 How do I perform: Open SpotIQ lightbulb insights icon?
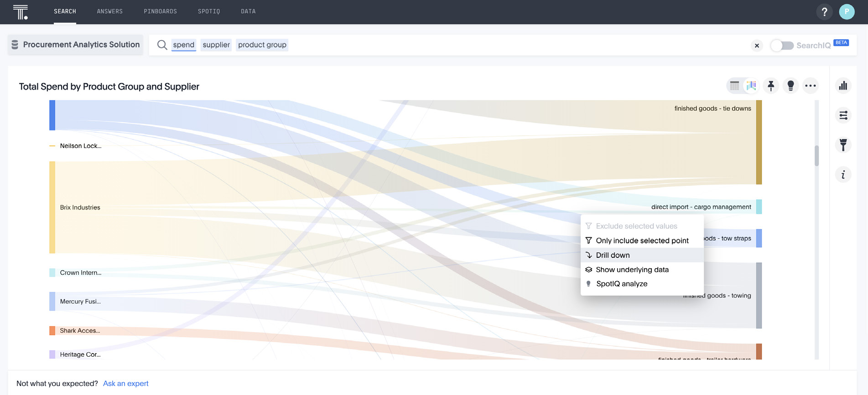pyautogui.click(x=790, y=86)
